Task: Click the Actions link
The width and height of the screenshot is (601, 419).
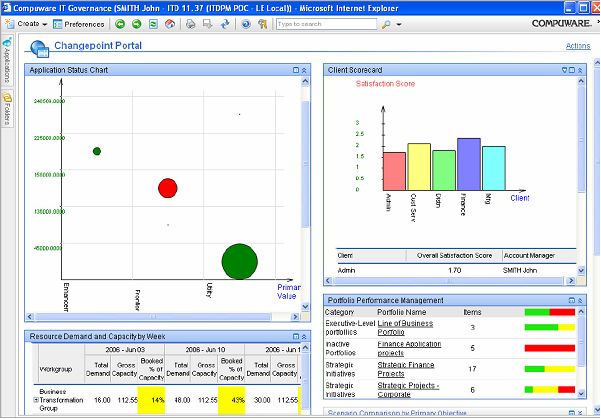Action: point(577,46)
